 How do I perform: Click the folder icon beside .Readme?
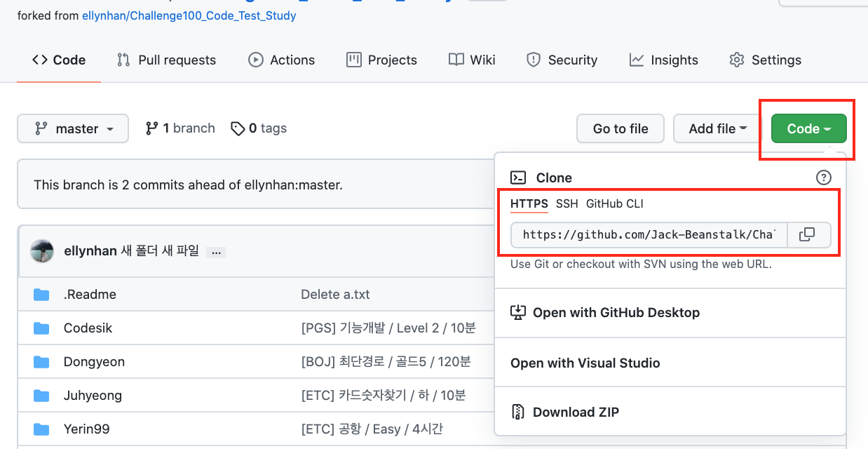pos(41,295)
